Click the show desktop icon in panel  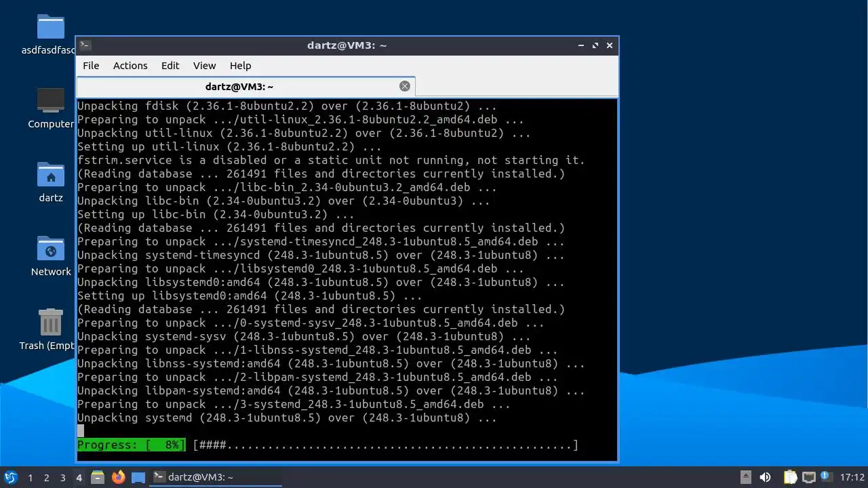tap(138, 477)
